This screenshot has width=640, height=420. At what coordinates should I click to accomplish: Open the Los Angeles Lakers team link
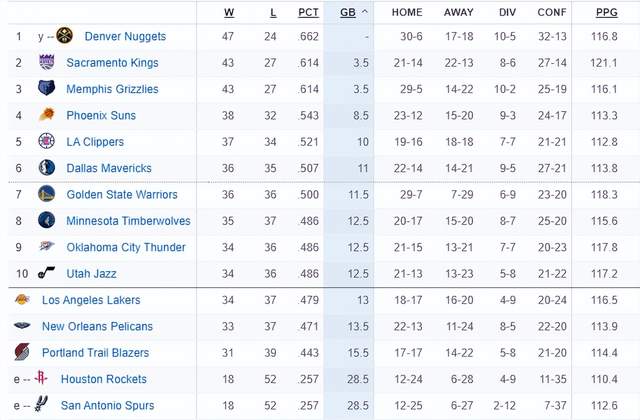pos(91,300)
